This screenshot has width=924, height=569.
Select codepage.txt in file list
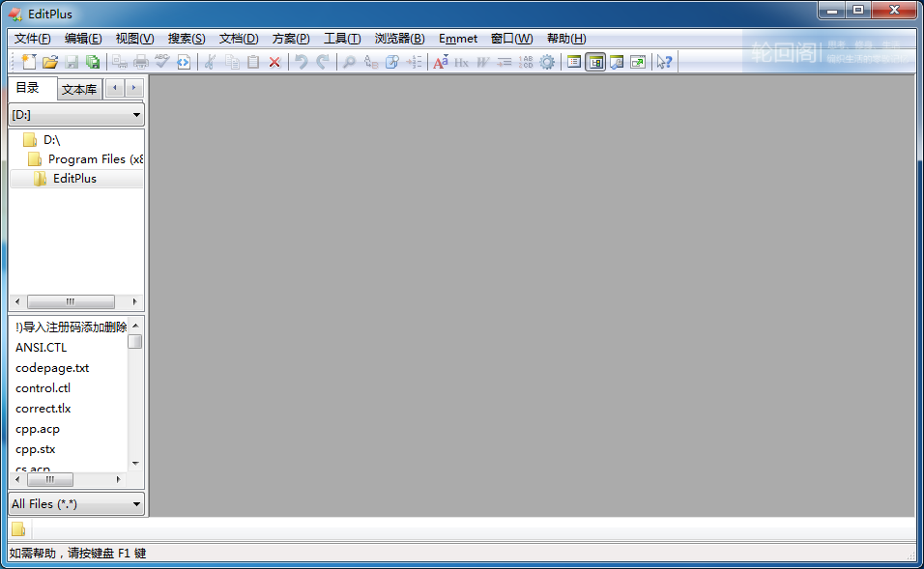52,368
